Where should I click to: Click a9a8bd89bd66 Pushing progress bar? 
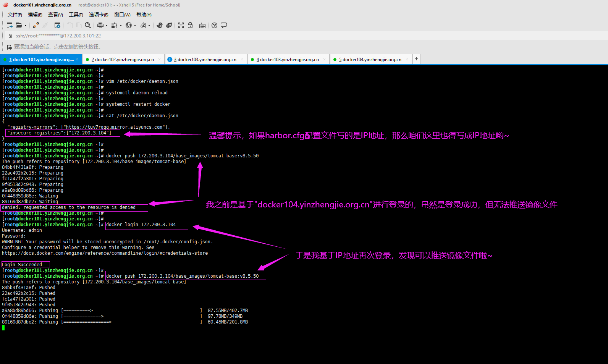(132, 311)
